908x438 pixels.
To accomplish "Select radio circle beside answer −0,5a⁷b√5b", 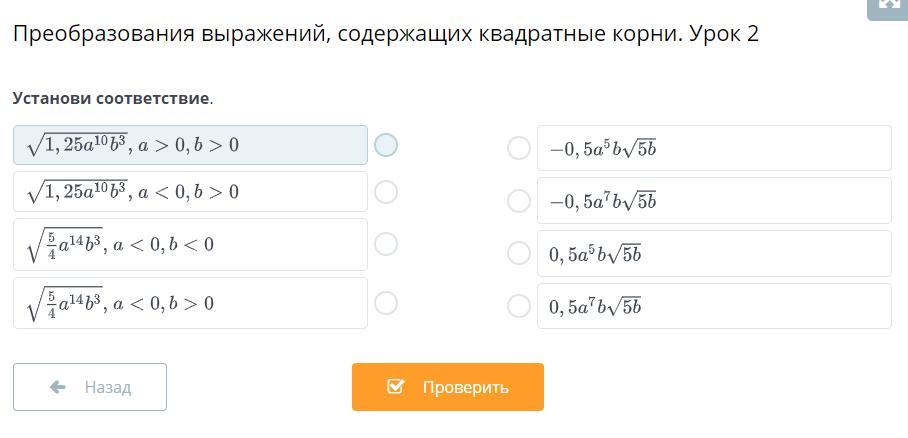I will click(x=518, y=201).
